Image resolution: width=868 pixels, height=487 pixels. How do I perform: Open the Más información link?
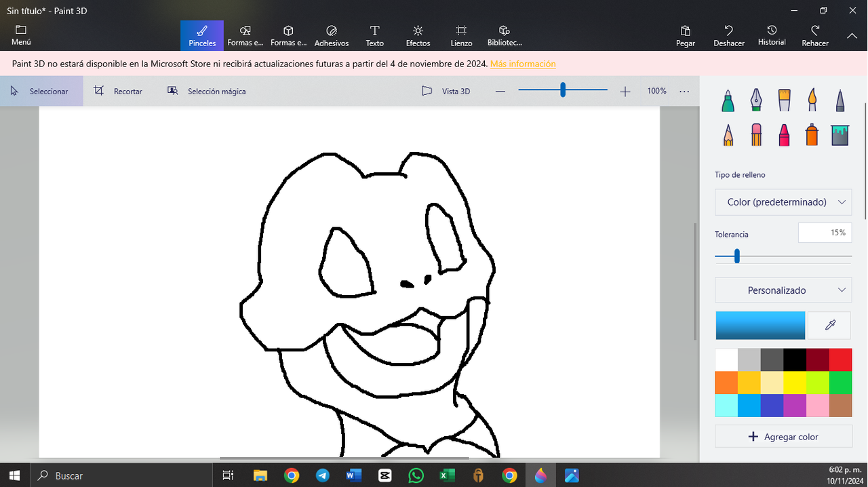pos(523,64)
